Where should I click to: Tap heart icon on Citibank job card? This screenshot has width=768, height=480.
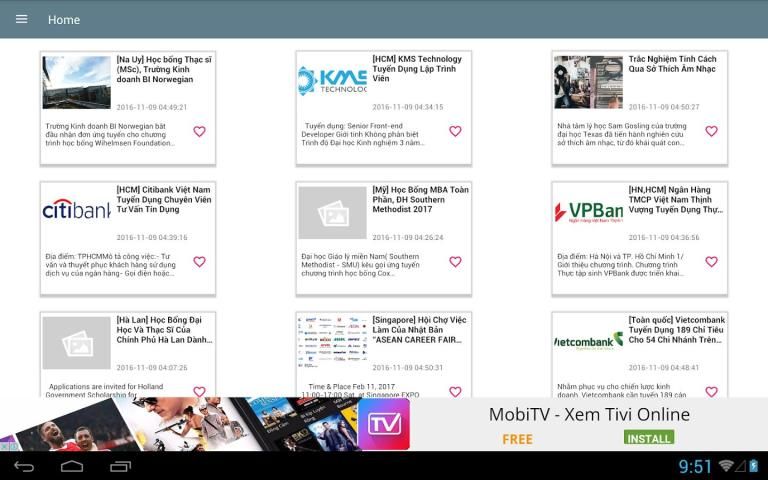199,262
